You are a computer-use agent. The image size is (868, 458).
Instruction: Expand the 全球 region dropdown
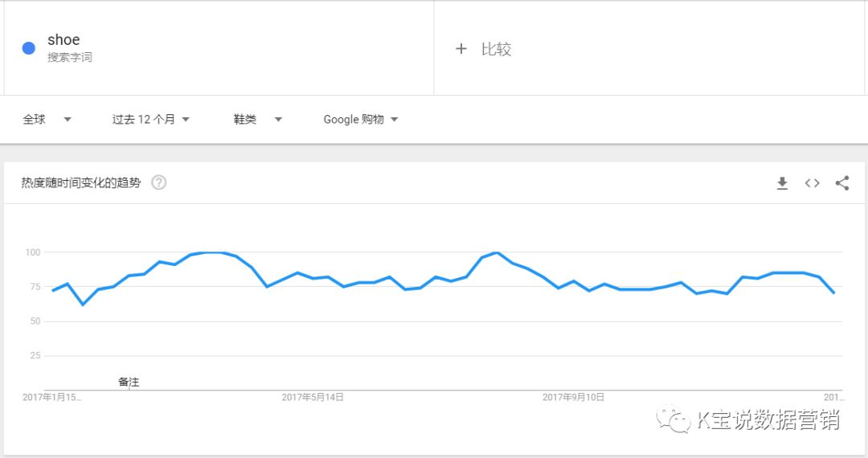click(47, 120)
